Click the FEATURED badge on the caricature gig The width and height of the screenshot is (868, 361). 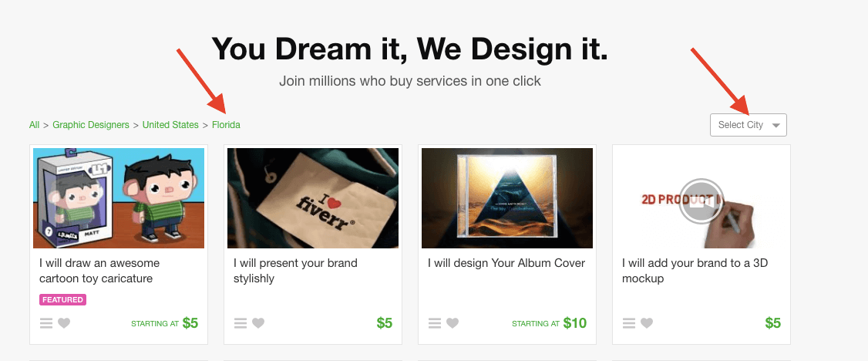(62, 299)
